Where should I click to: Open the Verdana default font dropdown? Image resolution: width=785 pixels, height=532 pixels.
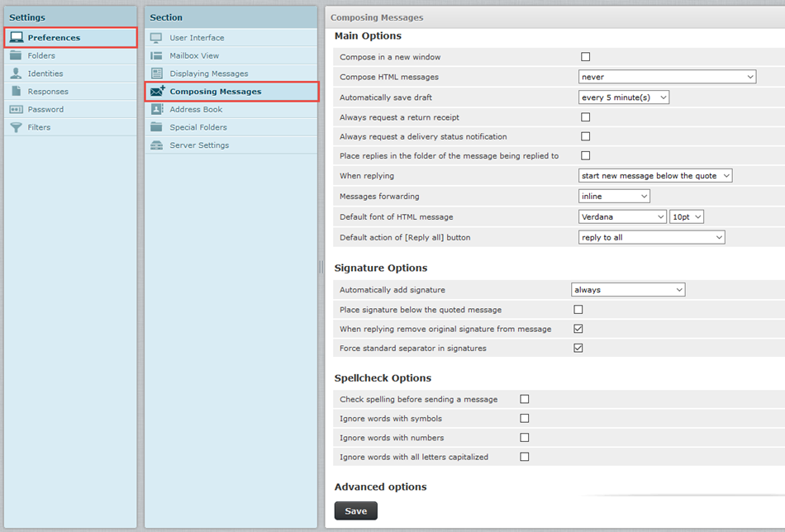pos(621,216)
